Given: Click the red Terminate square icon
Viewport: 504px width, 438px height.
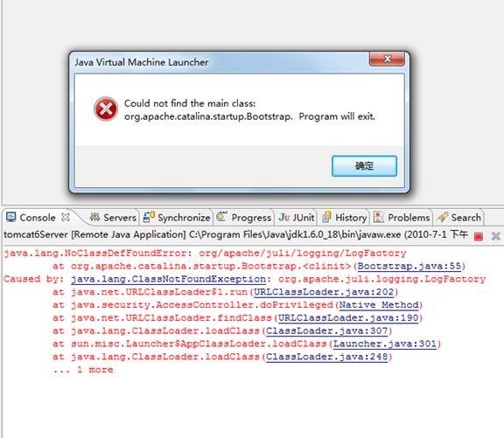Looking at the screenshot, I should point(479,236).
